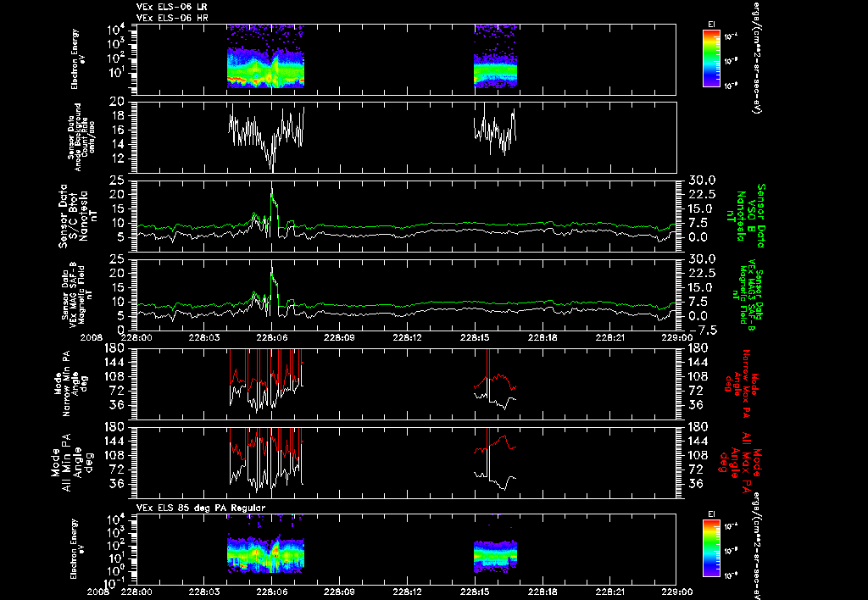The image size is (868, 600).
Task: Click the "VEx ELS-06 HR" title text
Action: [171, 19]
